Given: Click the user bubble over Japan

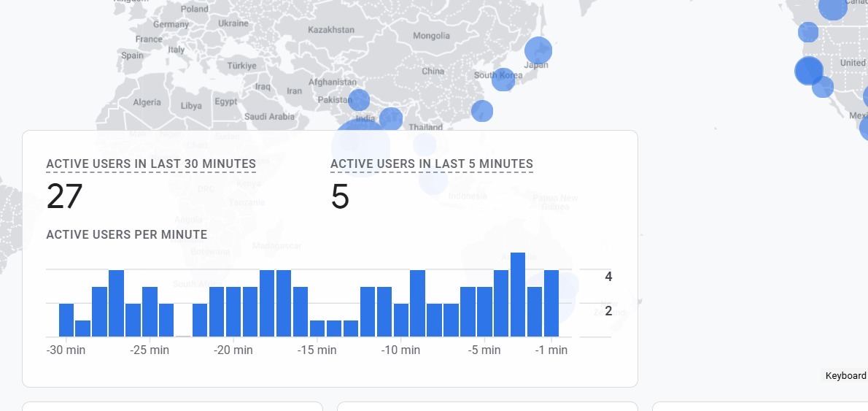Looking at the screenshot, I should point(538,50).
